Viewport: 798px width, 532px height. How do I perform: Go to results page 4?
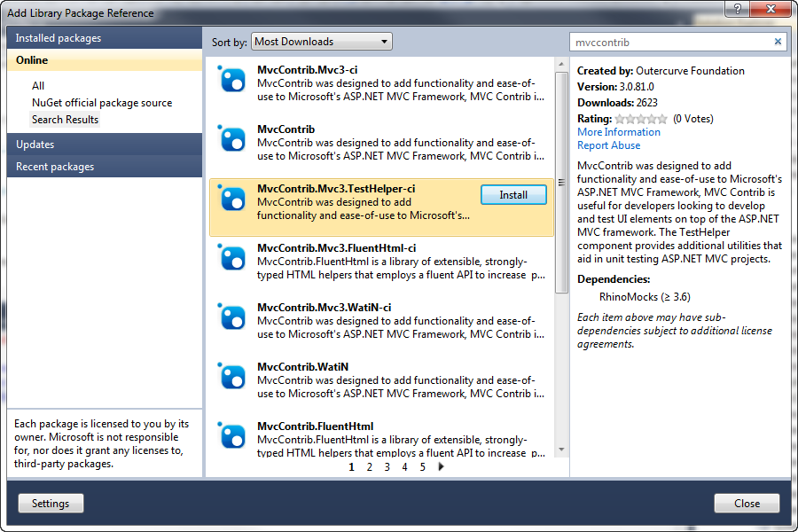point(404,467)
